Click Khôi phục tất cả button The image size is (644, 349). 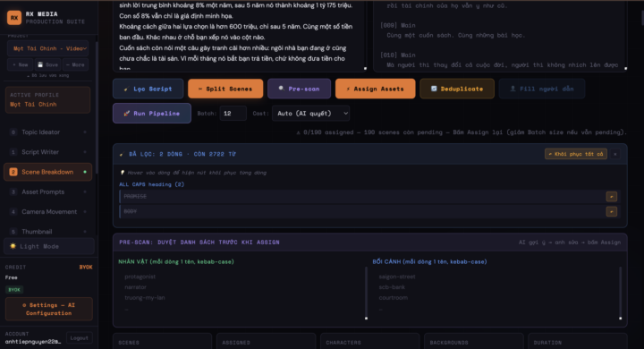(576, 154)
